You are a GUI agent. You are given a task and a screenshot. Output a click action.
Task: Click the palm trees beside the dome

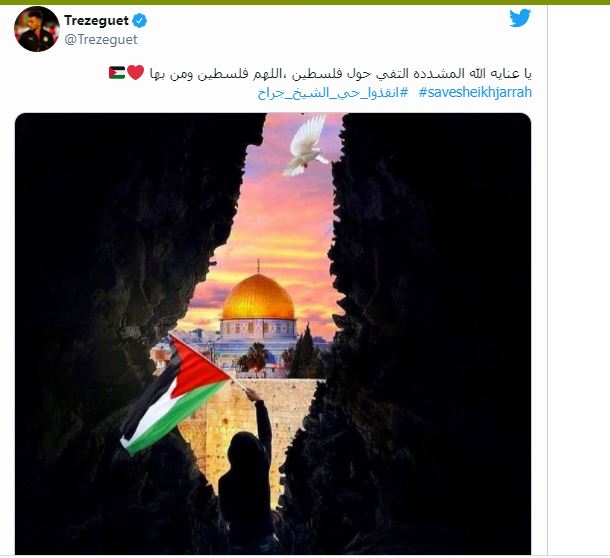point(255,357)
